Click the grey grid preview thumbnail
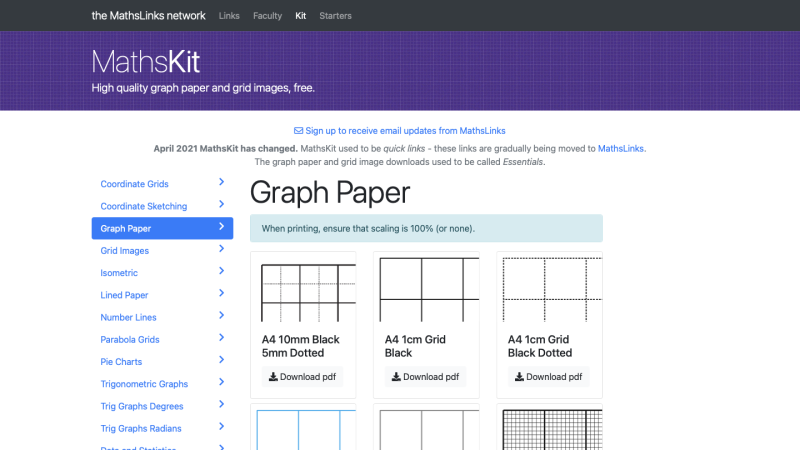The height and width of the screenshot is (450, 800). click(426, 428)
